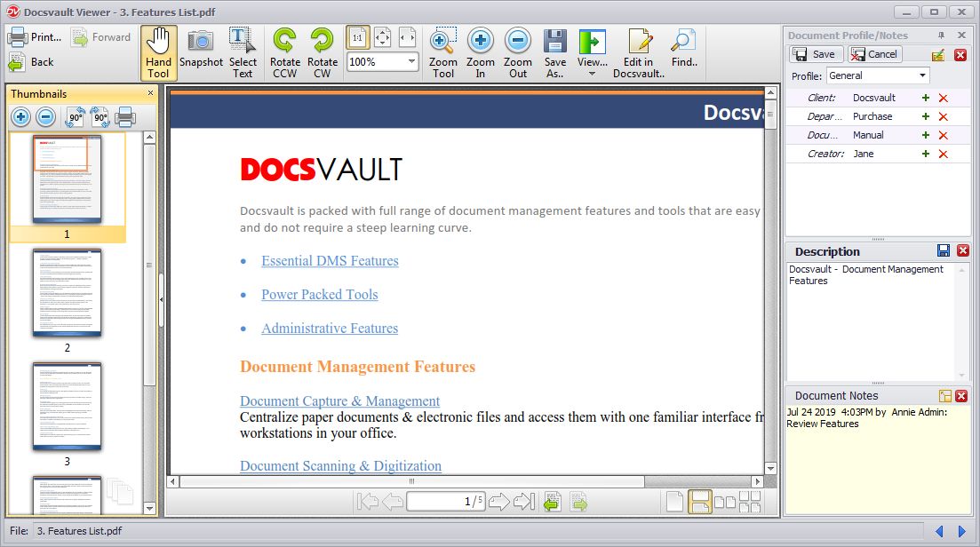Open the Profile dropdown showing General
980x547 pixels.
tap(878, 75)
